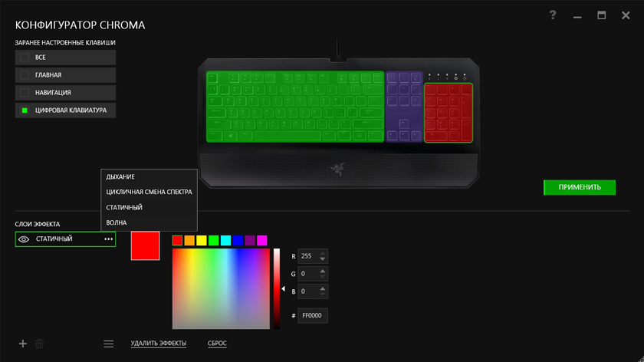This screenshot has width=644, height=362.
Task: Select the green main key zone on keyboard
Action: [x=295, y=107]
